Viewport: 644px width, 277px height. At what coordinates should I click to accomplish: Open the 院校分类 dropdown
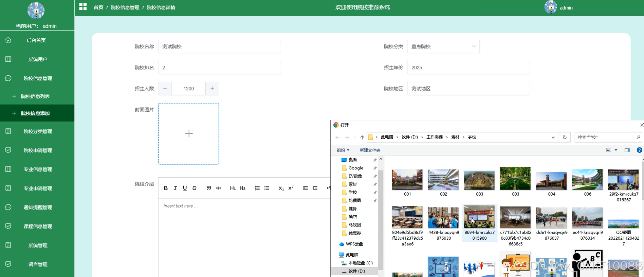[443, 46]
